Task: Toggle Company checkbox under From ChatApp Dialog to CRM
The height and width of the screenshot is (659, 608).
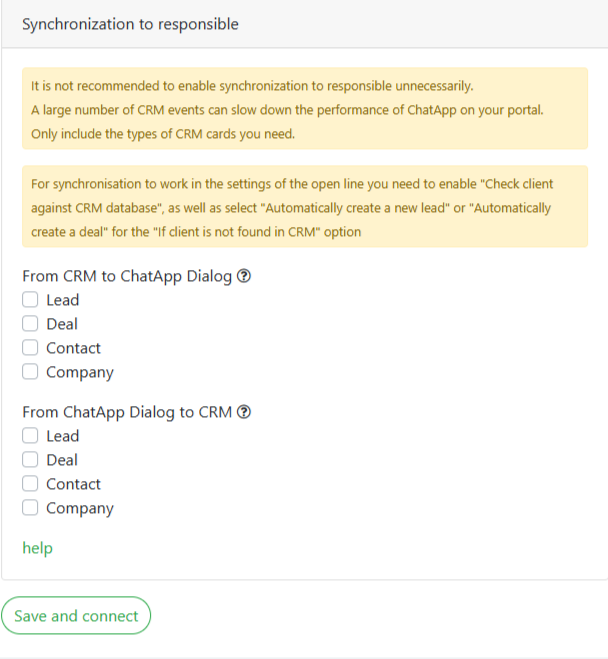Action: tap(31, 508)
